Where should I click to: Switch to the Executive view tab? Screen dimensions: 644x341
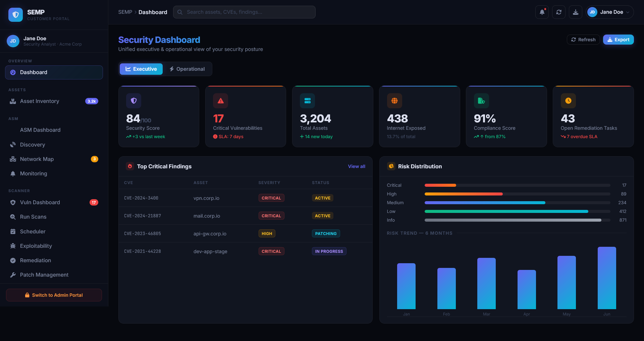click(x=141, y=69)
